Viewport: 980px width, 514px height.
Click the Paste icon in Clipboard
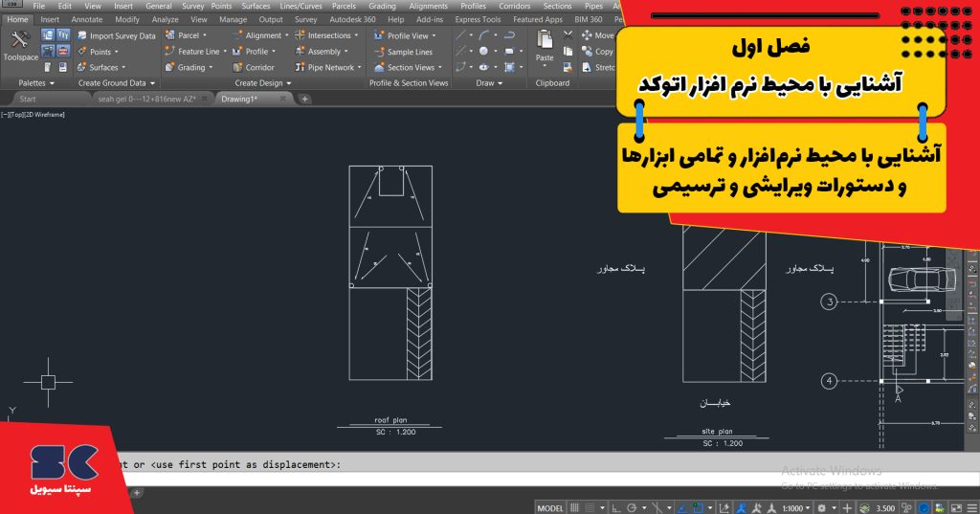[x=545, y=40]
